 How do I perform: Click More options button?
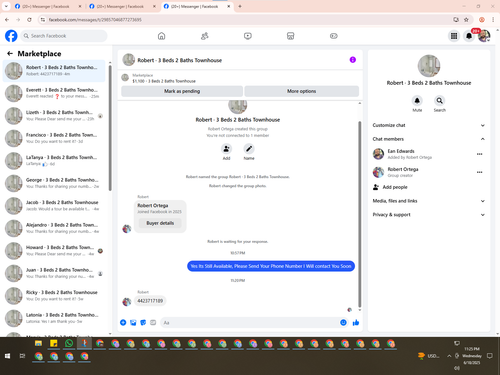[302, 91]
